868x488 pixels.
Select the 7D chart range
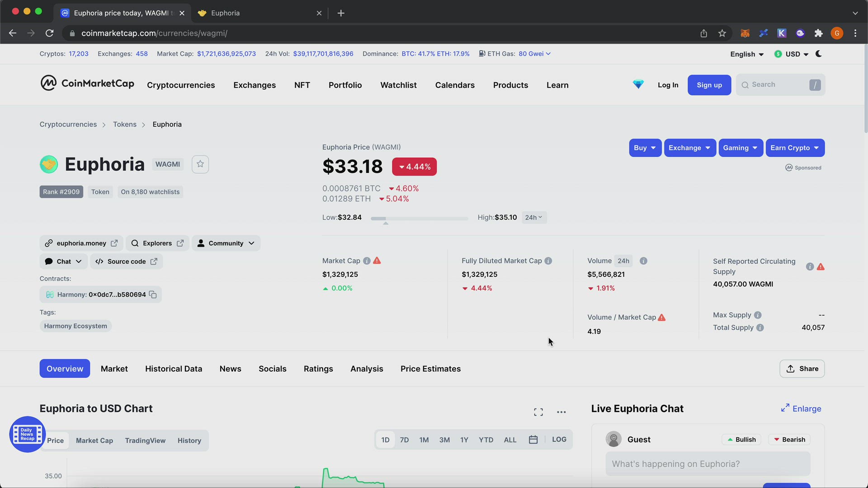click(404, 440)
